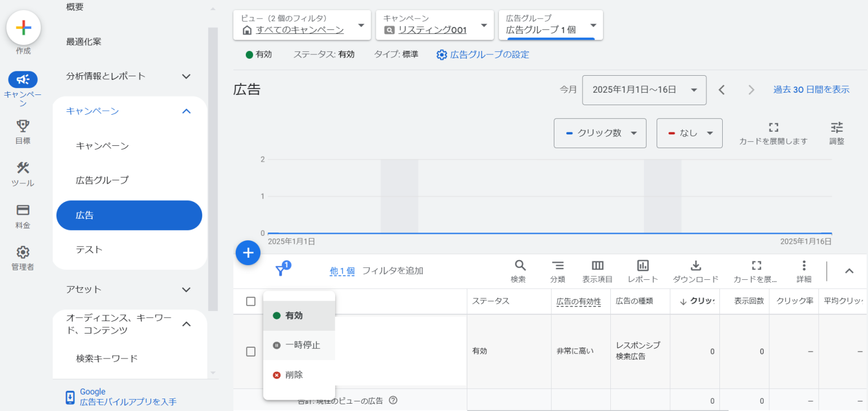Click the blue plus icon to create an ad
Image resolution: width=868 pixels, height=411 pixels.
point(248,253)
